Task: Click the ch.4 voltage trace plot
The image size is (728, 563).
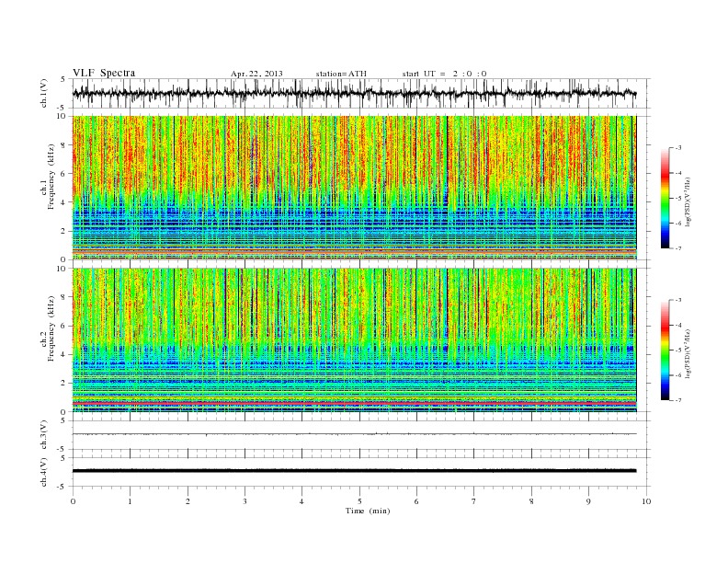Action: pyautogui.click(x=354, y=471)
